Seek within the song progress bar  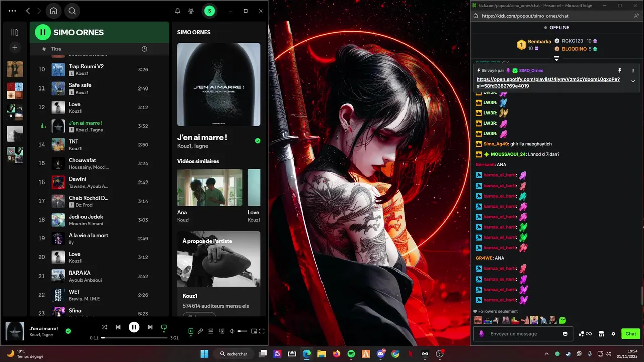tap(134, 338)
